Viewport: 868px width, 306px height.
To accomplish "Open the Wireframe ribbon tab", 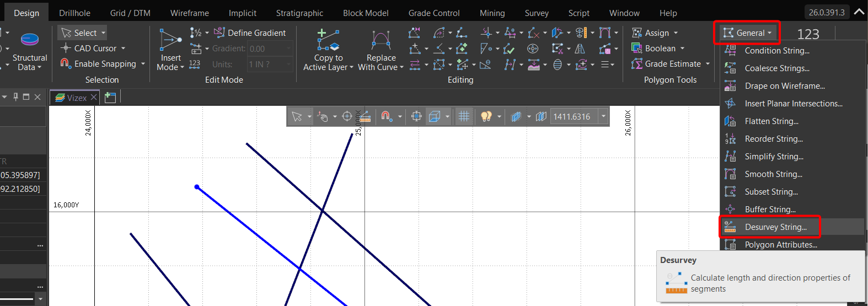I will pos(190,13).
